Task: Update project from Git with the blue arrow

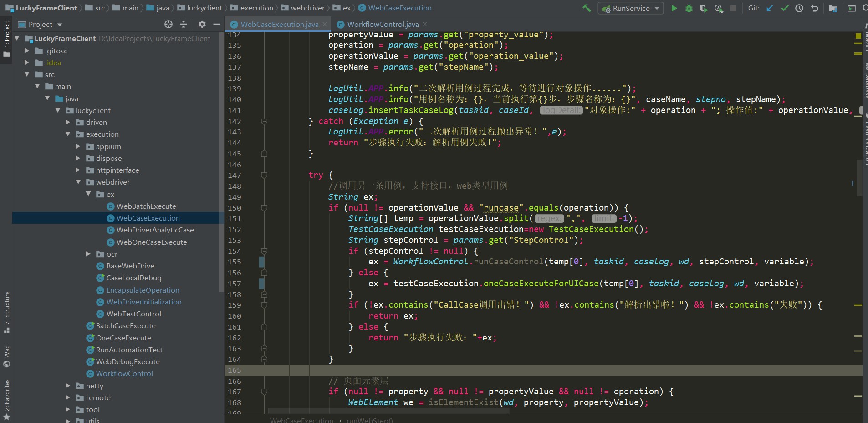Action: pyautogui.click(x=770, y=8)
